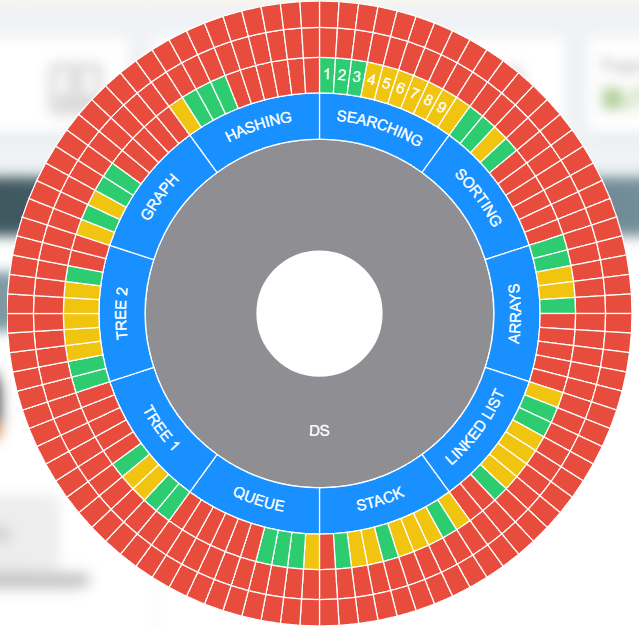Select yellow cell numbered 4

click(x=371, y=81)
